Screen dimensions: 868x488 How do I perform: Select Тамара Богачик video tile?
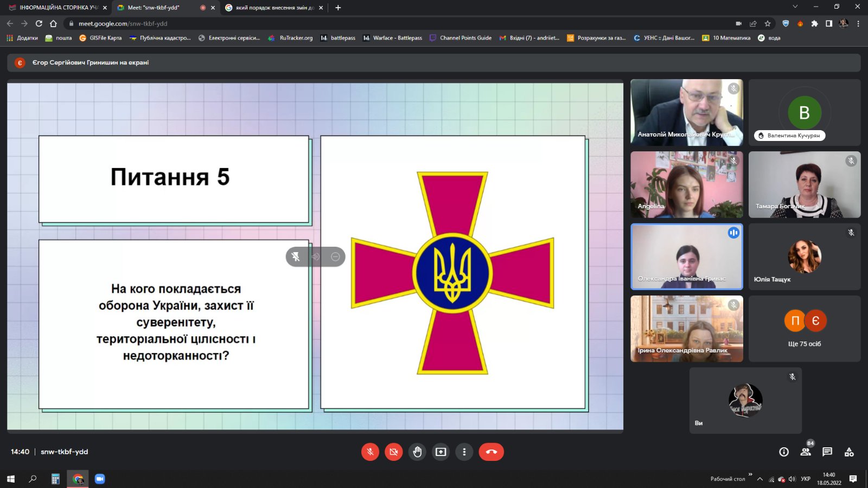point(805,184)
